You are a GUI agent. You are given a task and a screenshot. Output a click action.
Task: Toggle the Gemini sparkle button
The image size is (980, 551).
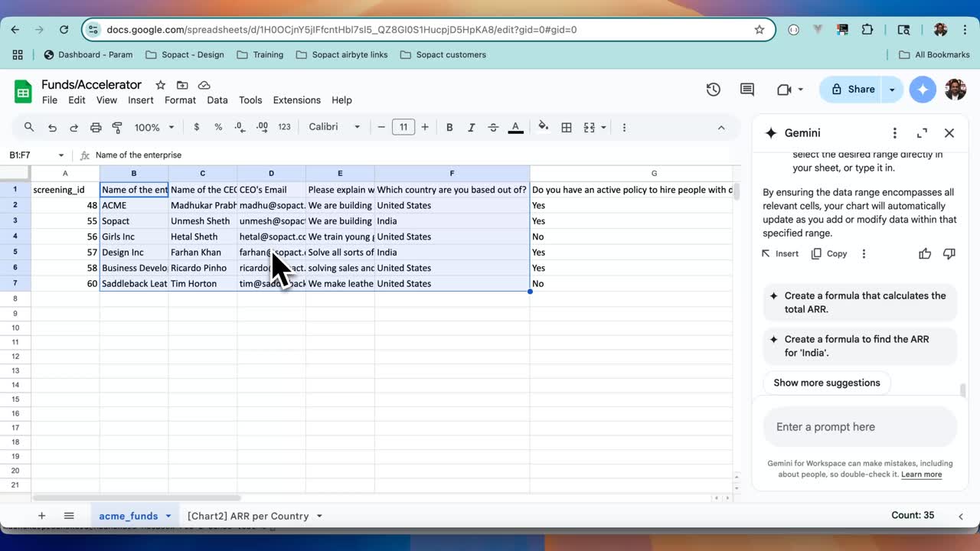(x=923, y=90)
